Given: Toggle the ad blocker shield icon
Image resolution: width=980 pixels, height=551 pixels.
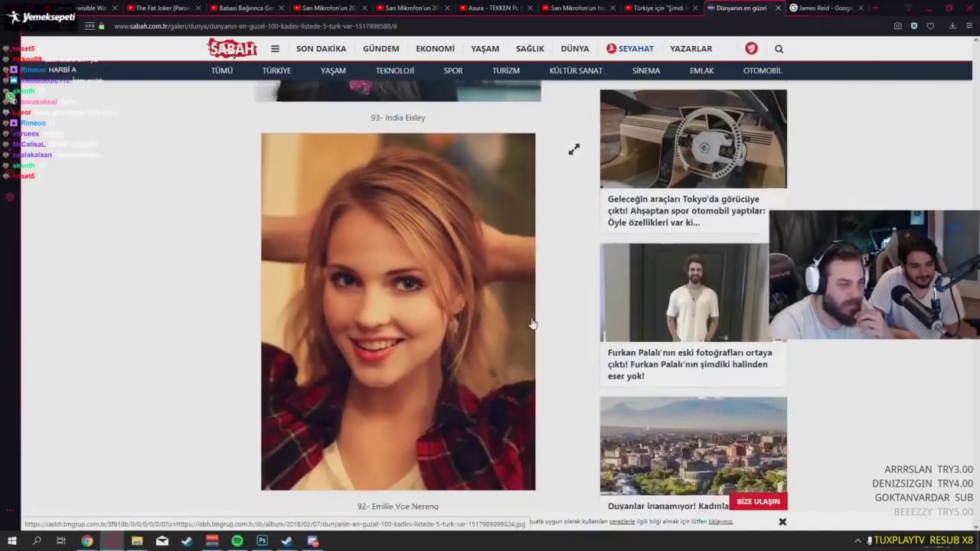Looking at the screenshot, I should coord(913,26).
